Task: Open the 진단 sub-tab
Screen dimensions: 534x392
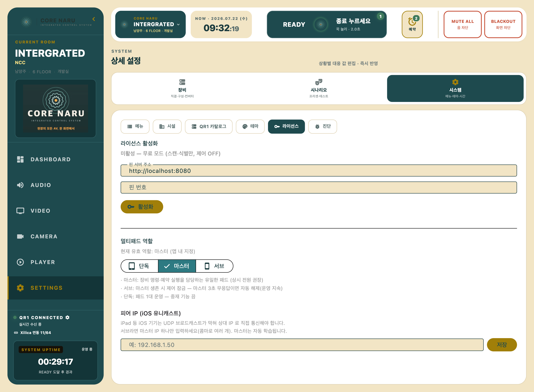Action: click(322, 126)
